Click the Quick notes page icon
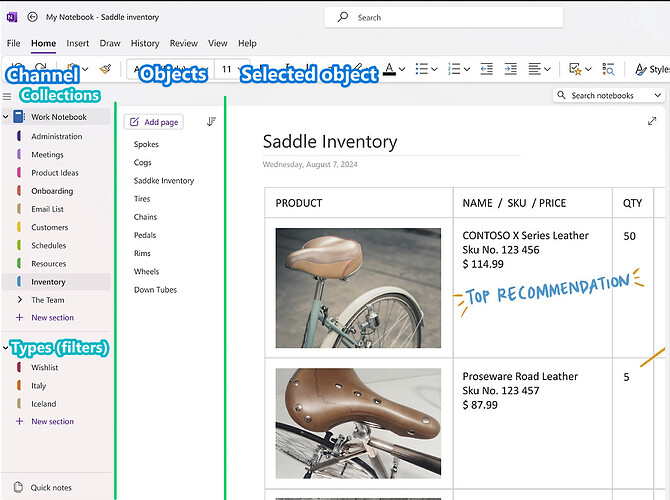 click(x=18, y=487)
